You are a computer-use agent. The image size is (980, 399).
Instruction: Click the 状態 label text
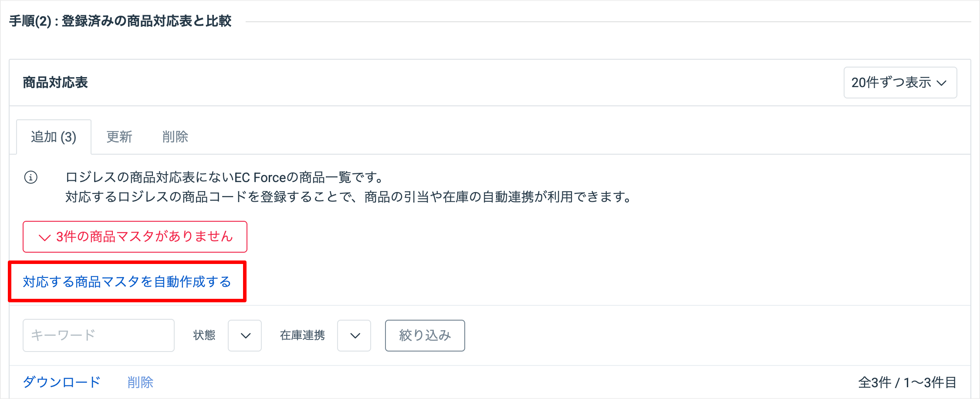pos(204,335)
